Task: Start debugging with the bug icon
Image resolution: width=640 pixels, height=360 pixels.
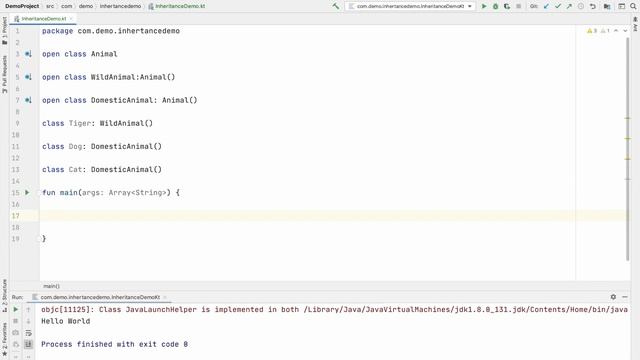Action: pyautogui.click(x=496, y=6)
